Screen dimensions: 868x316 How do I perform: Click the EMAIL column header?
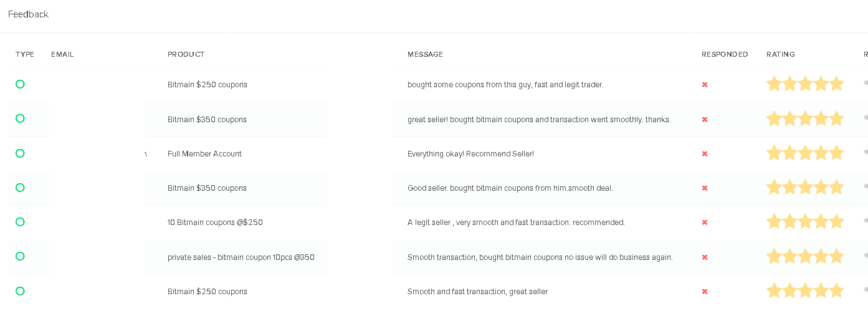62,54
